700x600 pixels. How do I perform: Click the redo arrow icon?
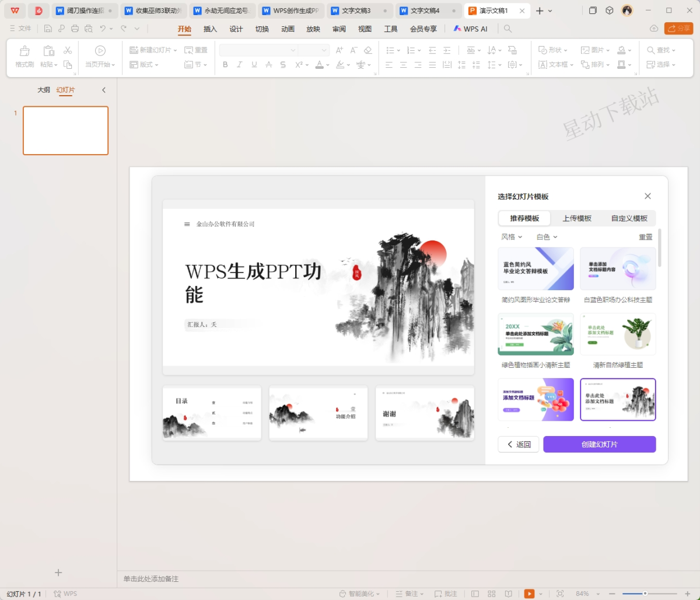124,29
